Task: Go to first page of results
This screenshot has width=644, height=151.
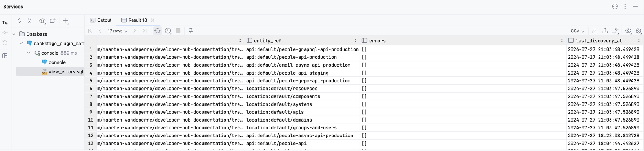Action: point(90,31)
